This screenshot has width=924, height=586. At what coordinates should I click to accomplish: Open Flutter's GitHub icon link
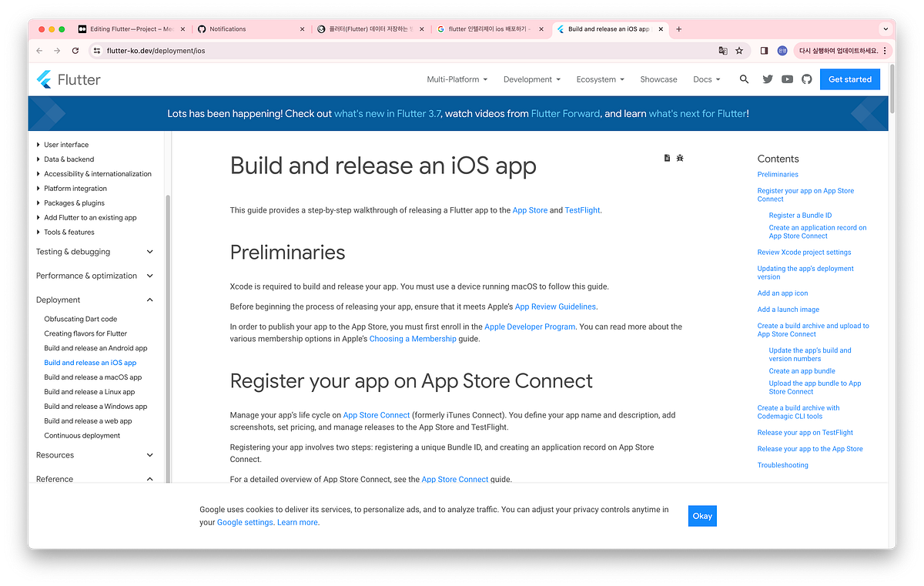807,79
